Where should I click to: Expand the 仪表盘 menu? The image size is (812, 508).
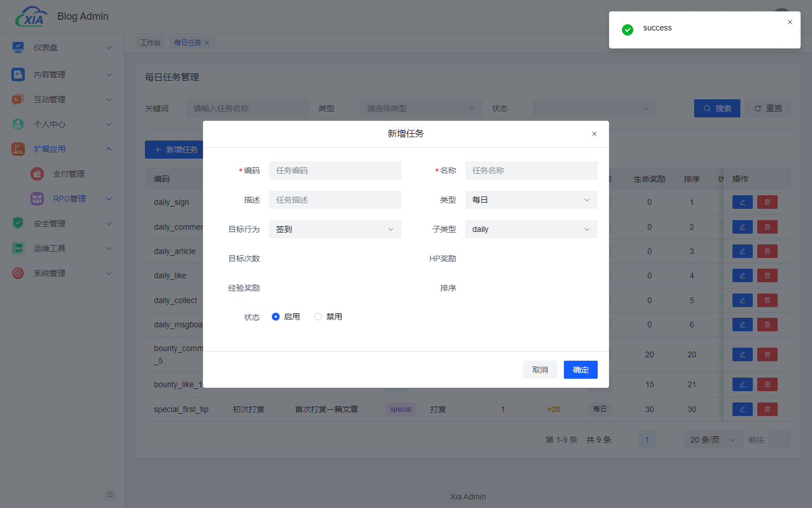109,47
